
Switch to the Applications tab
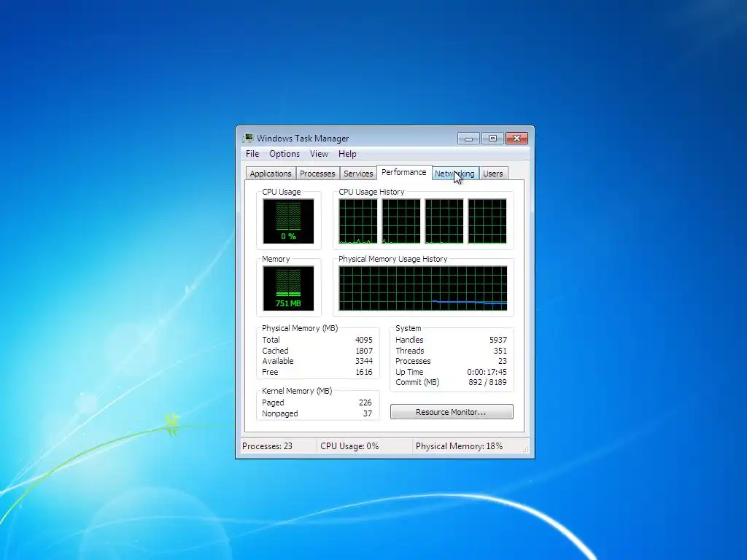click(271, 174)
